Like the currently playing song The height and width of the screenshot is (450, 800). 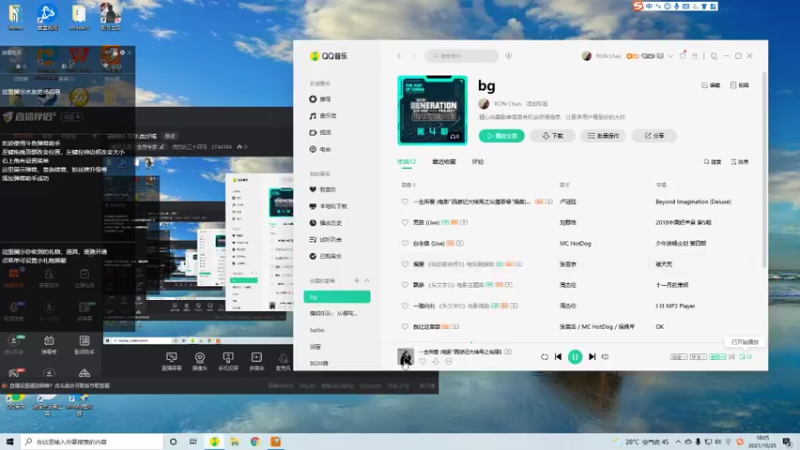pos(422,361)
